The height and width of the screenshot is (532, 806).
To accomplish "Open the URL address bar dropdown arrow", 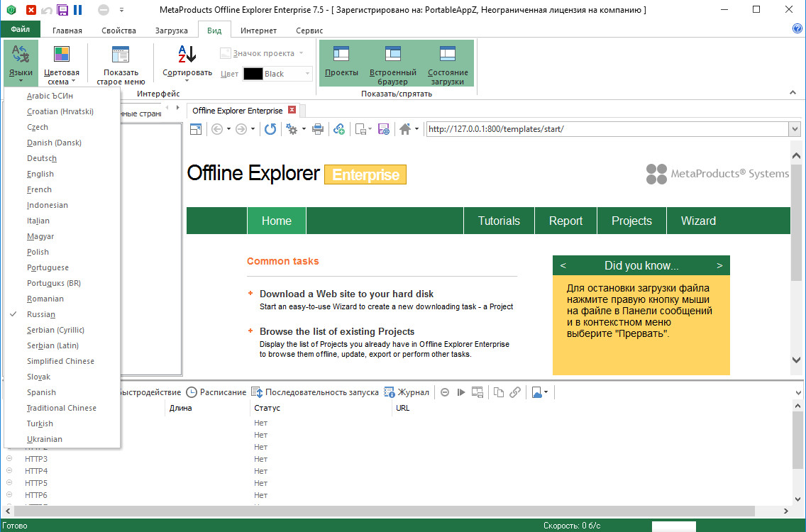I will pyautogui.click(x=795, y=129).
